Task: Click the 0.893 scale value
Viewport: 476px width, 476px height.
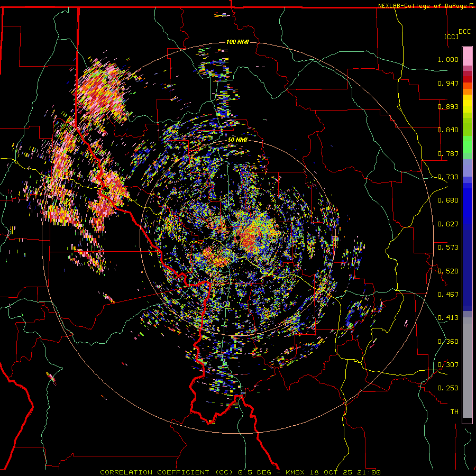Action: point(448,106)
